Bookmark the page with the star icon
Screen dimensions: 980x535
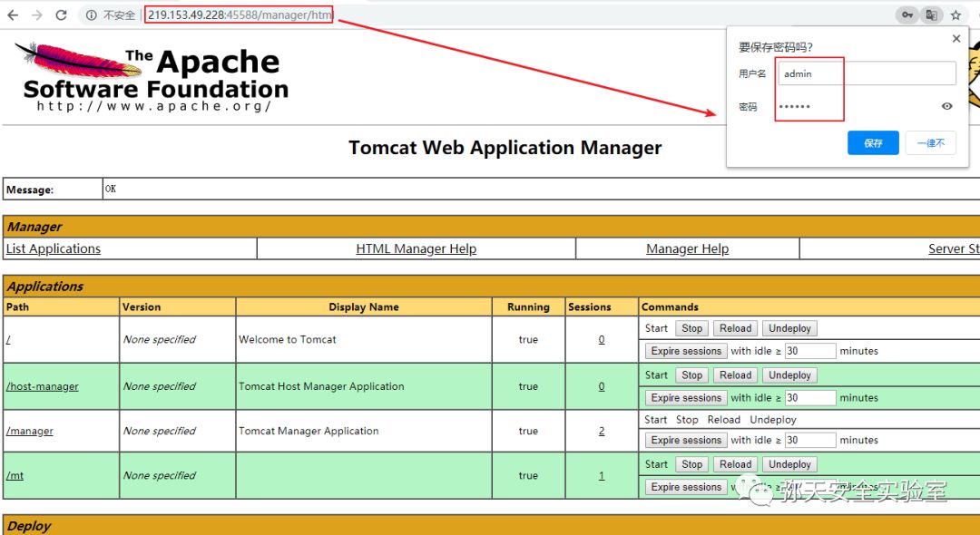(955, 15)
